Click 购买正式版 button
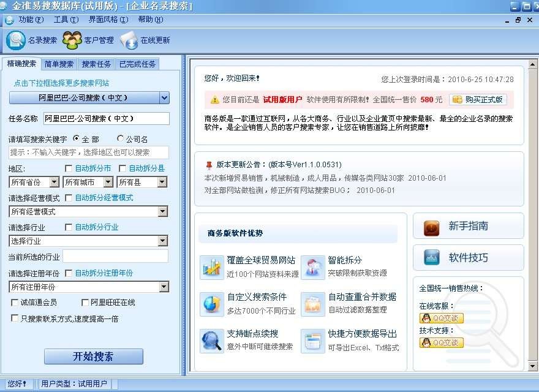539x392 pixels. point(477,100)
